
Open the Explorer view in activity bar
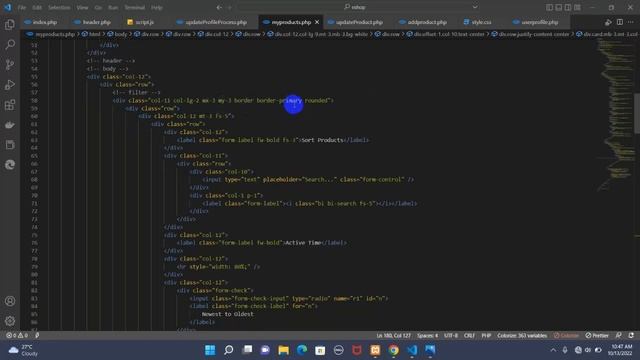10,24
